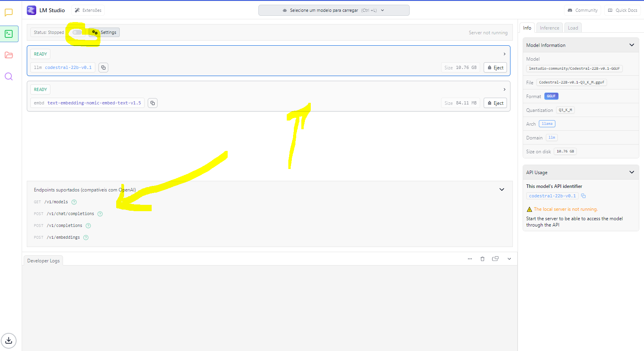Collapse supported endpoints section
Viewport: 644px width, 351px height.
[x=502, y=189]
